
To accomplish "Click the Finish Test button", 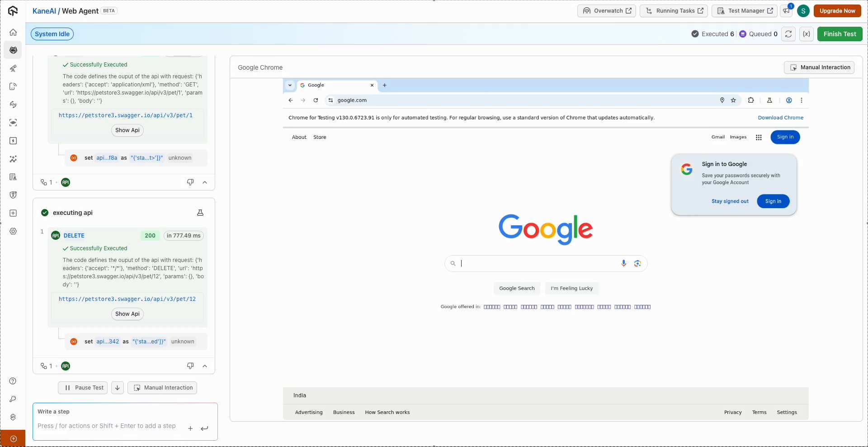I will (x=840, y=33).
